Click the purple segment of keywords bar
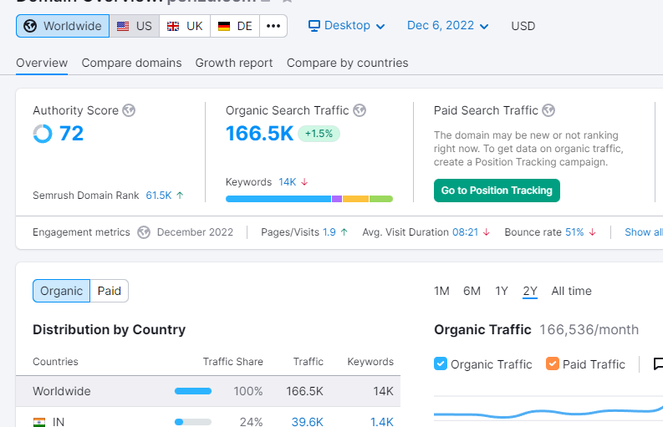This screenshot has width=663, height=427. pyautogui.click(x=337, y=199)
